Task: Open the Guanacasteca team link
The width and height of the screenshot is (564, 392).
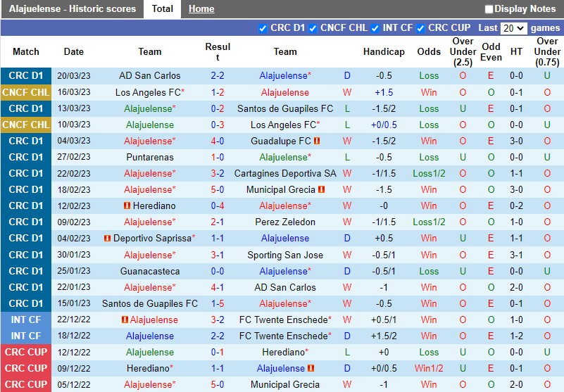Action: point(150,271)
